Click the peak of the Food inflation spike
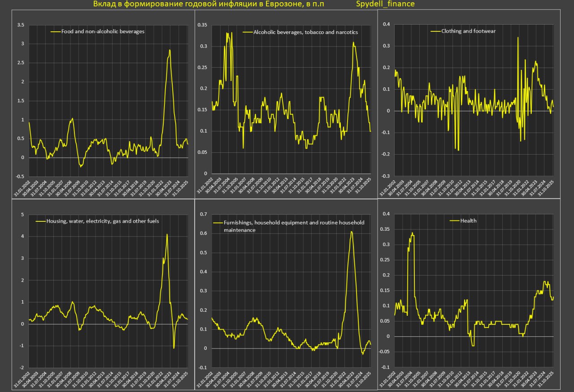574x392 pixels. coord(170,50)
